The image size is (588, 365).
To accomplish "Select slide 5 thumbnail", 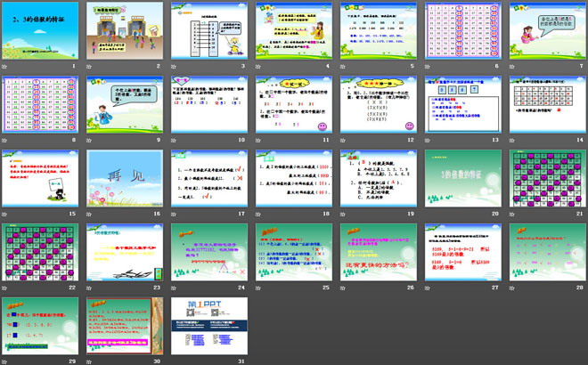I will click(379, 30).
